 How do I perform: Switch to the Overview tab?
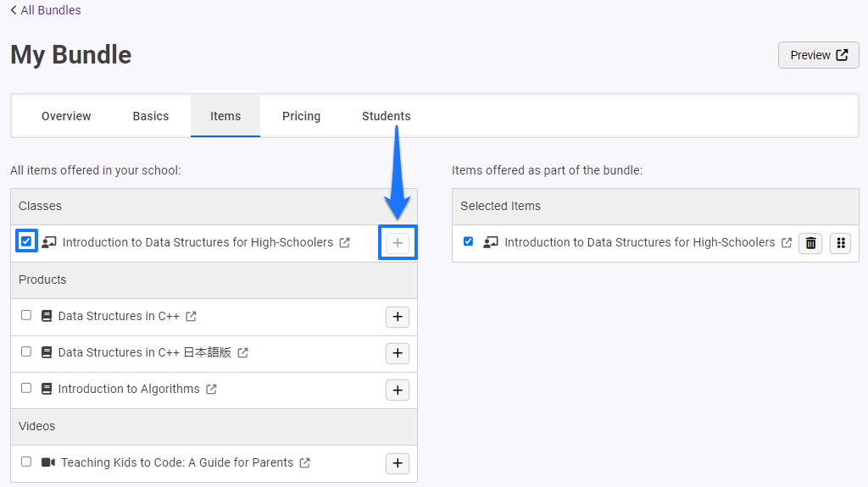(x=66, y=116)
